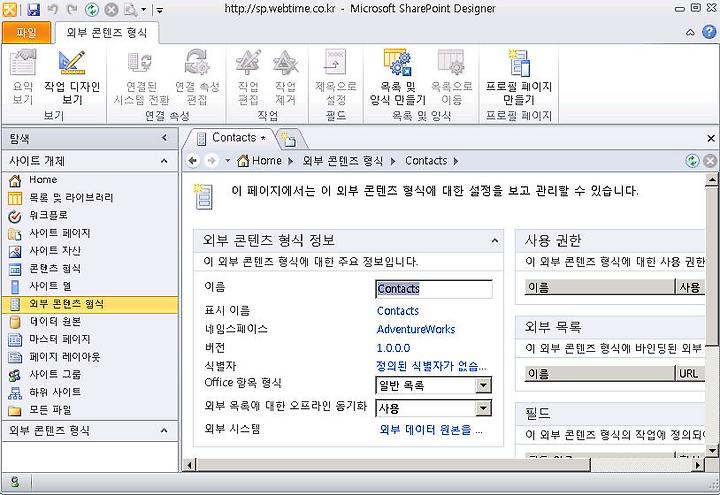Click Home in the breadcrumb
The width and height of the screenshot is (720, 495).
coord(259,161)
